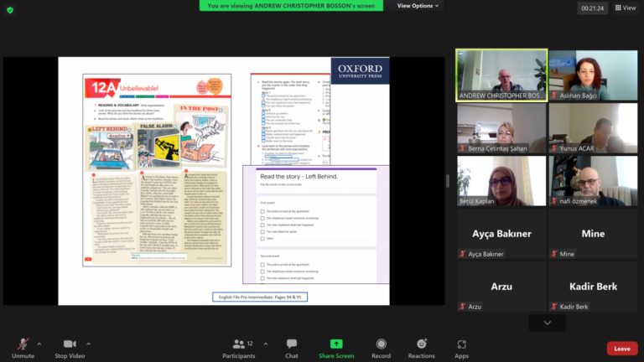The height and width of the screenshot is (362, 644).
Task: Click English File Pre-Intermediate pages caption
Action: tap(260, 297)
